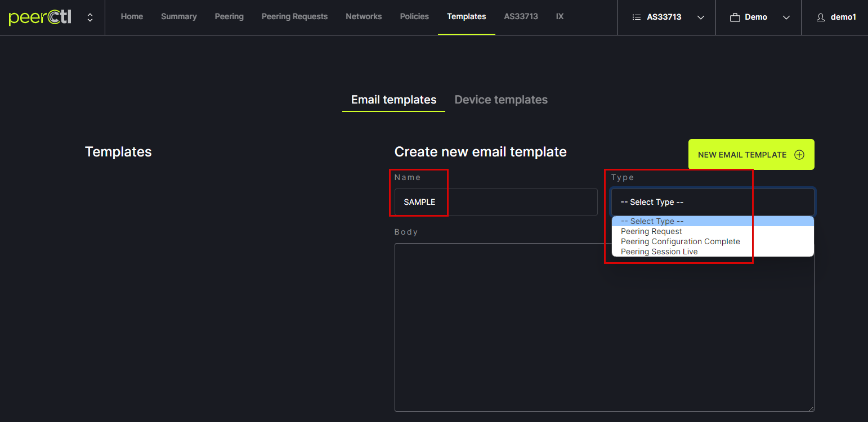Screen dimensions: 868x422
Task: Choose Peering Configuration Complete option
Action: click(x=680, y=241)
